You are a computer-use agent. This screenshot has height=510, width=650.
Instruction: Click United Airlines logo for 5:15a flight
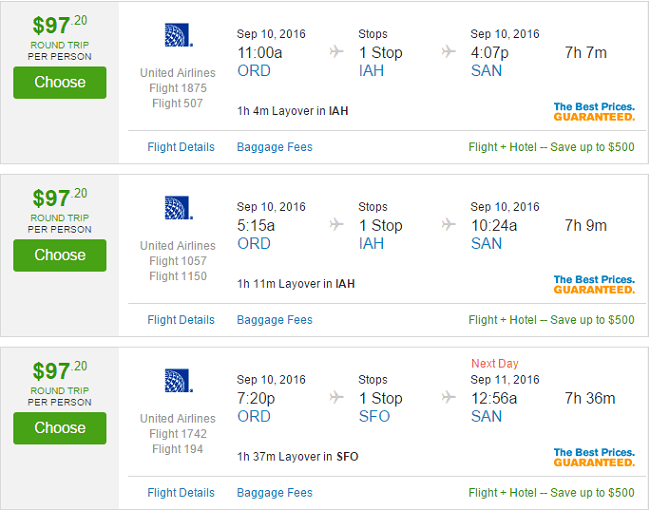click(x=179, y=208)
